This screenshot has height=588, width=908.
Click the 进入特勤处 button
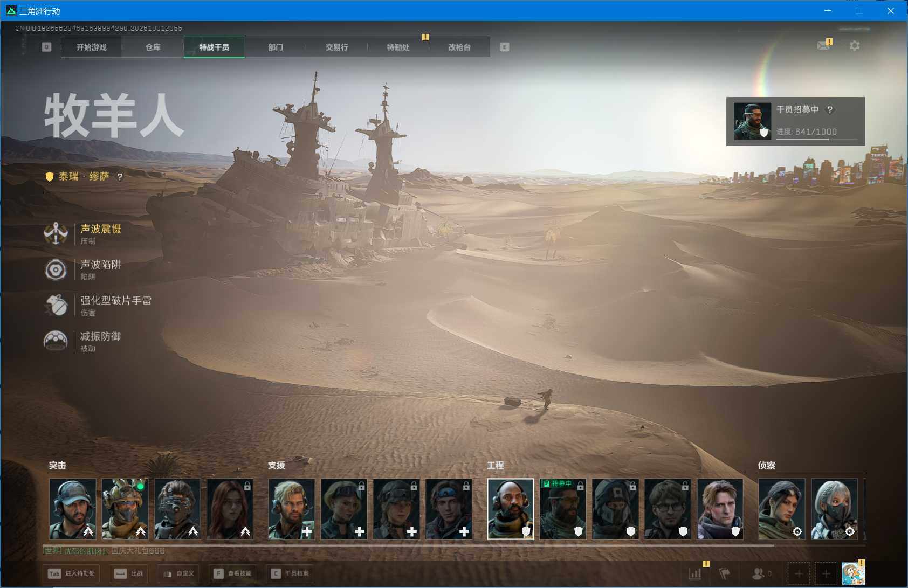pyautogui.click(x=72, y=573)
